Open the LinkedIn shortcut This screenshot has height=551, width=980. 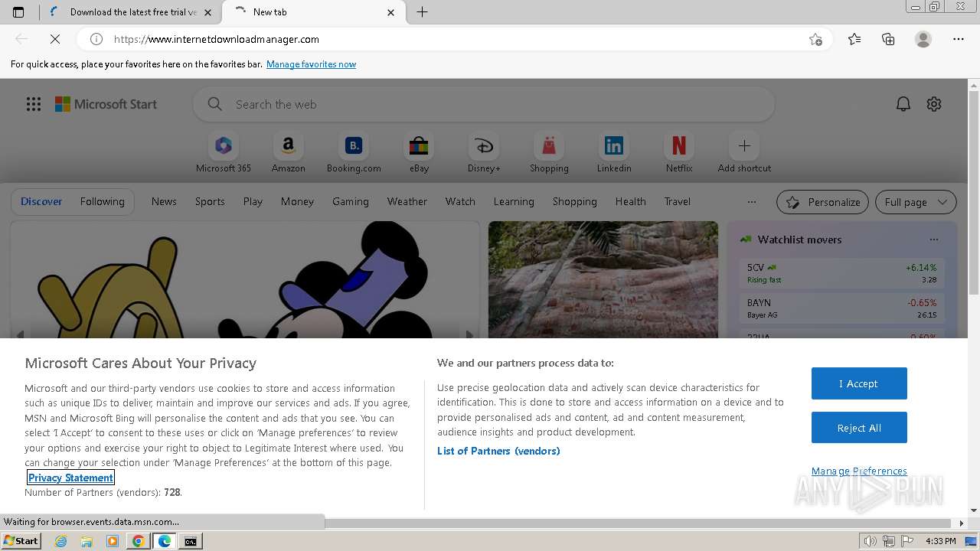point(614,153)
